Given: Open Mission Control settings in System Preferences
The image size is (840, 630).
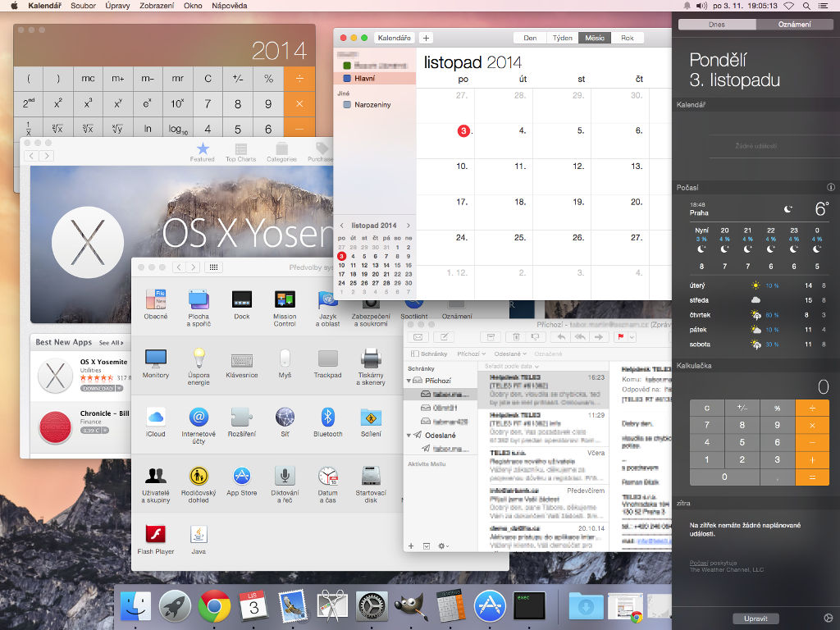Looking at the screenshot, I should [285, 308].
